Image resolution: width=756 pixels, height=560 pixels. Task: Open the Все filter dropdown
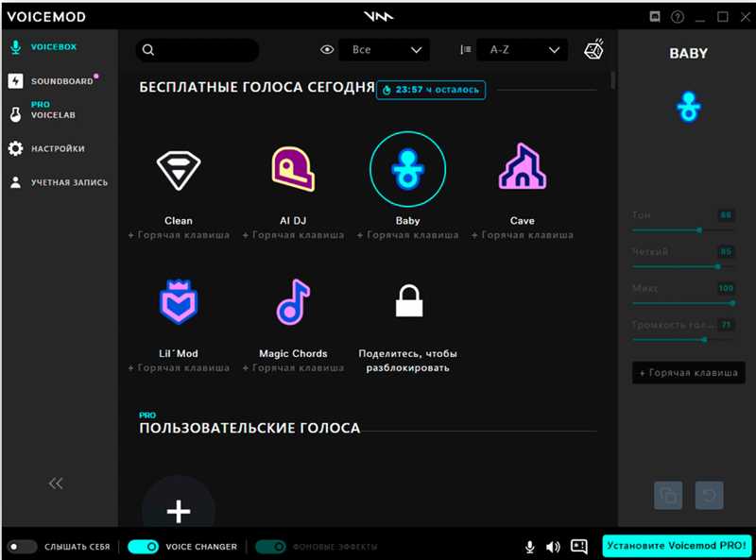[x=385, y=50]
